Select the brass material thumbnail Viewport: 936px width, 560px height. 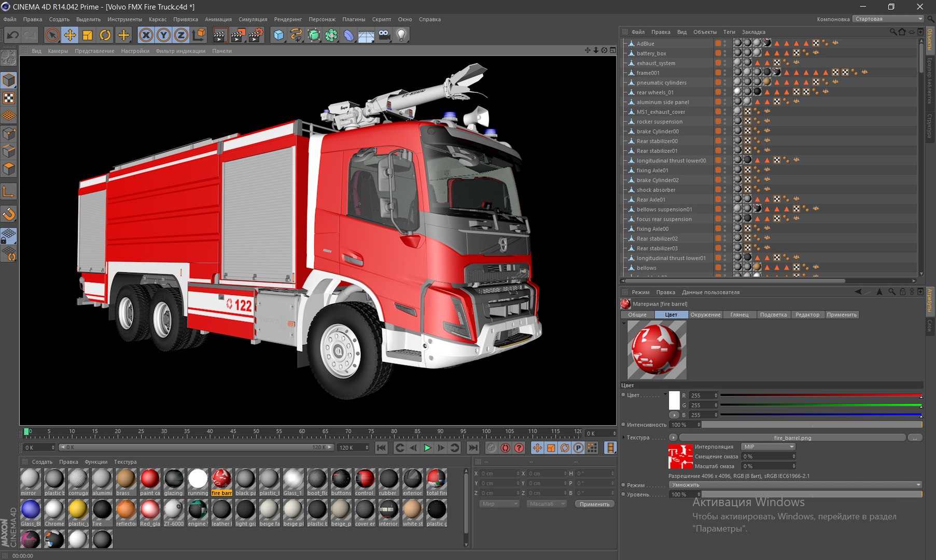(x=125, y=482)
